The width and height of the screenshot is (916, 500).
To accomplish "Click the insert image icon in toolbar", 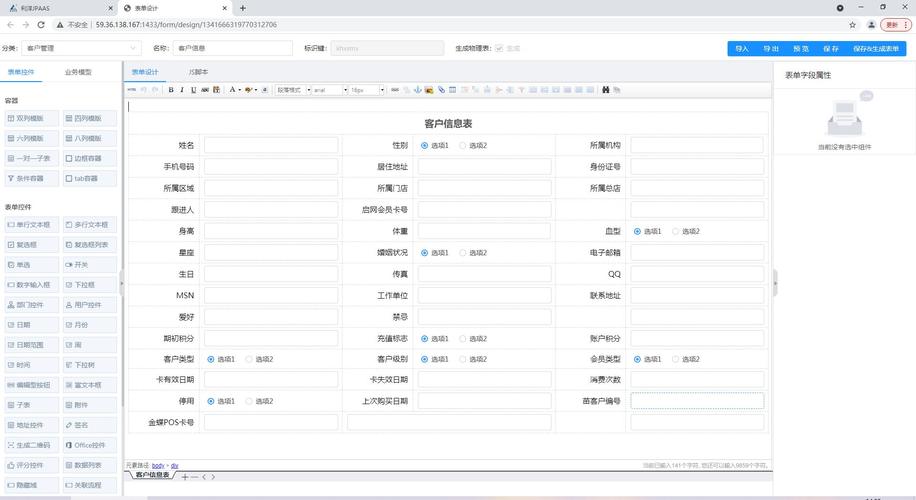I will 429,89.
